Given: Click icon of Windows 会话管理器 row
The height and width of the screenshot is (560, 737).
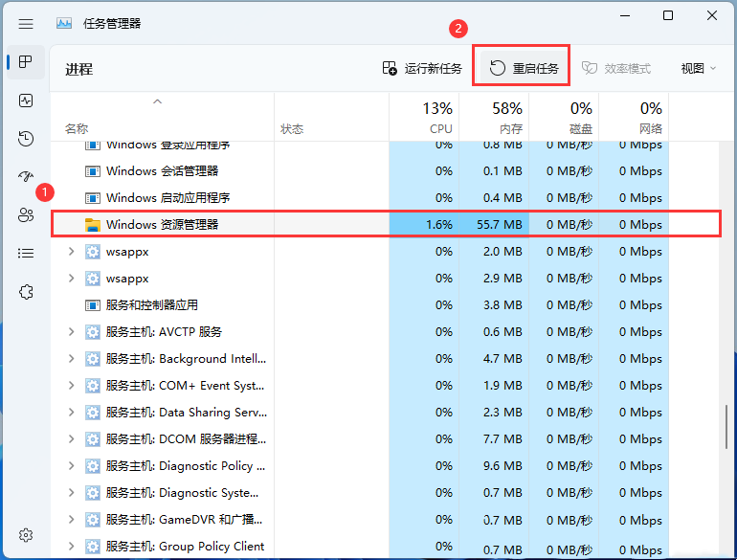Looking at the screenshot, I should click(x=93, y=171).
